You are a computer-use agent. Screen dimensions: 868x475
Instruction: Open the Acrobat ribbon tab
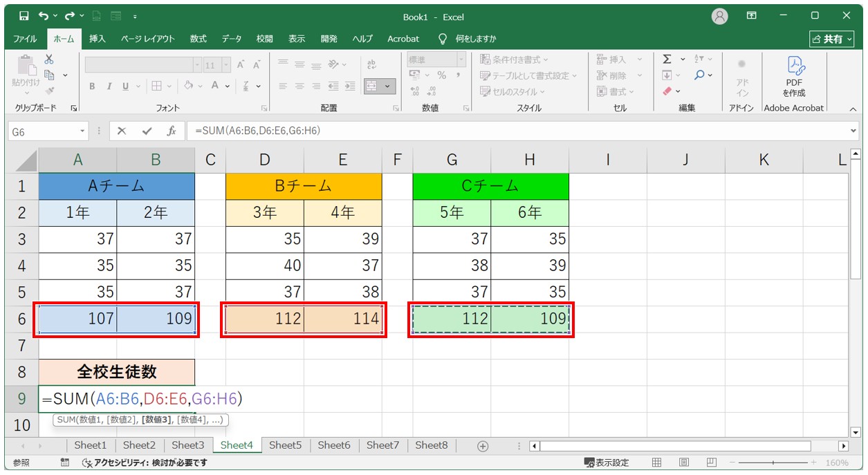click(x=403, y=39)
